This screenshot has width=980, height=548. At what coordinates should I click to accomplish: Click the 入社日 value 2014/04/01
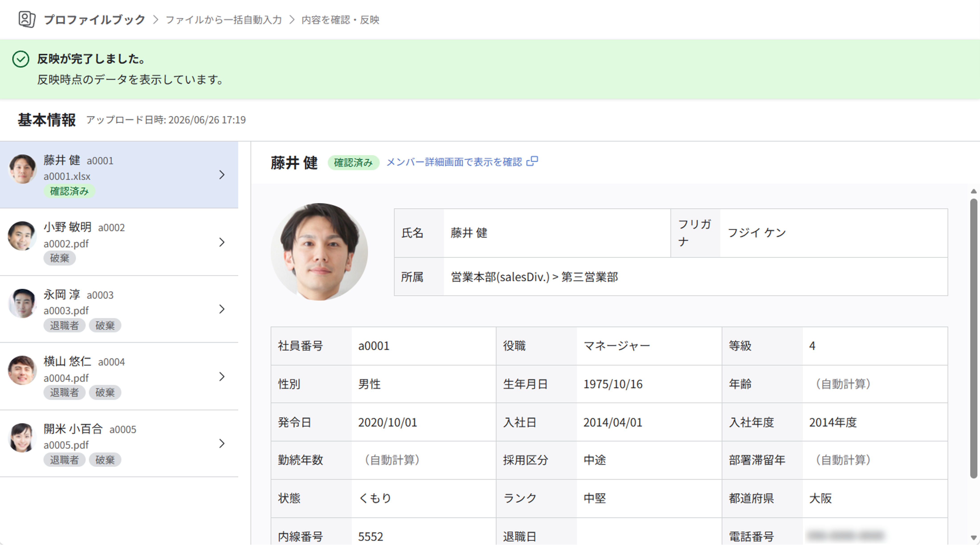[613, 422]
